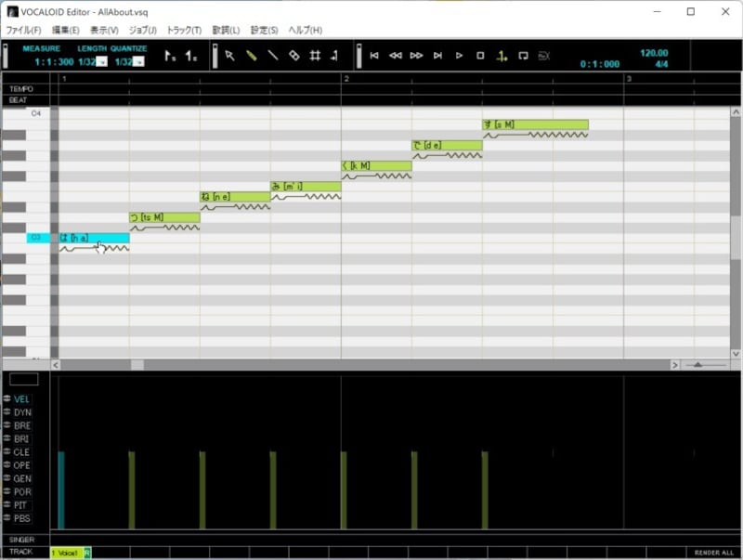Image resolution: width=743 pixels, height=560 pixels.
Task: Open the ジョブ(J) menu
Action: click(142, 31)
